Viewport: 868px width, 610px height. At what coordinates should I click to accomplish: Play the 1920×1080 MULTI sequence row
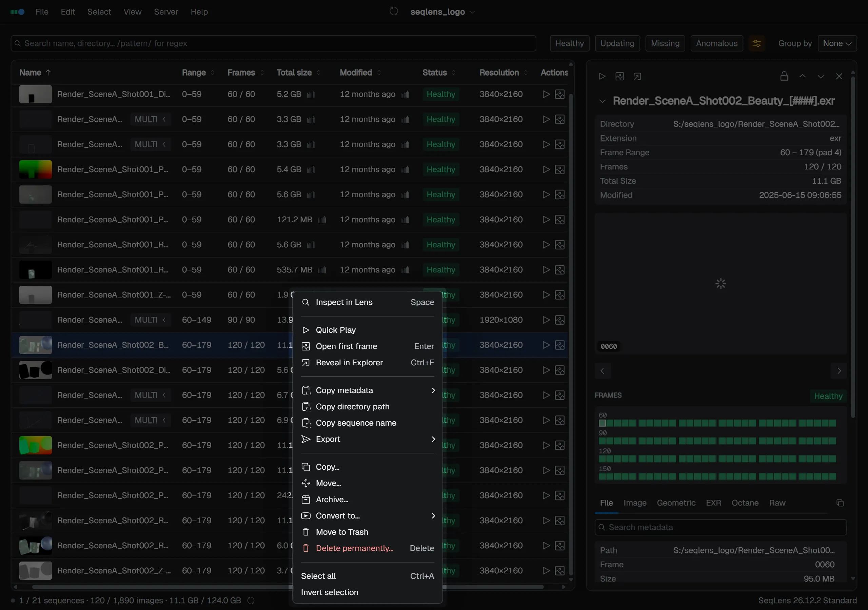pyautogui.click(x=546, y=320)
